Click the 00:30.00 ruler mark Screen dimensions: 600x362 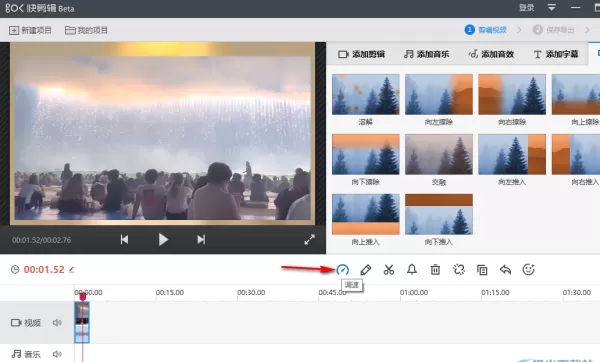point(251,292)
